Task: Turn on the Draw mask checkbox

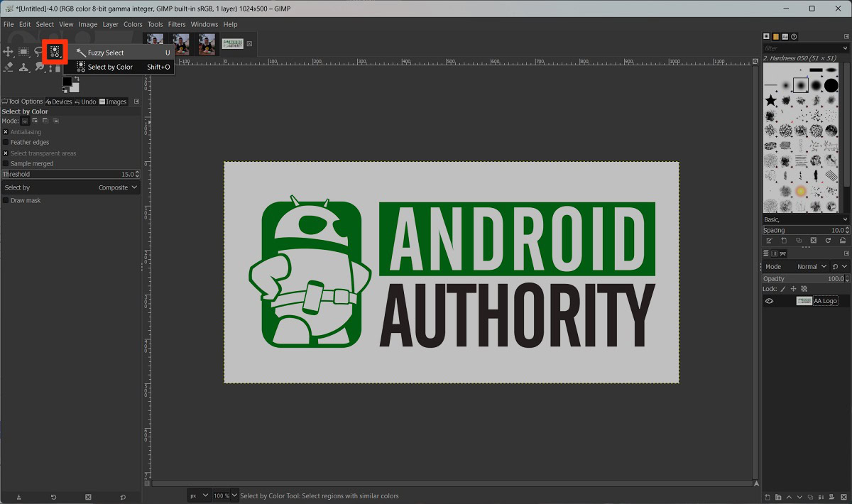Action: [6, 201]
